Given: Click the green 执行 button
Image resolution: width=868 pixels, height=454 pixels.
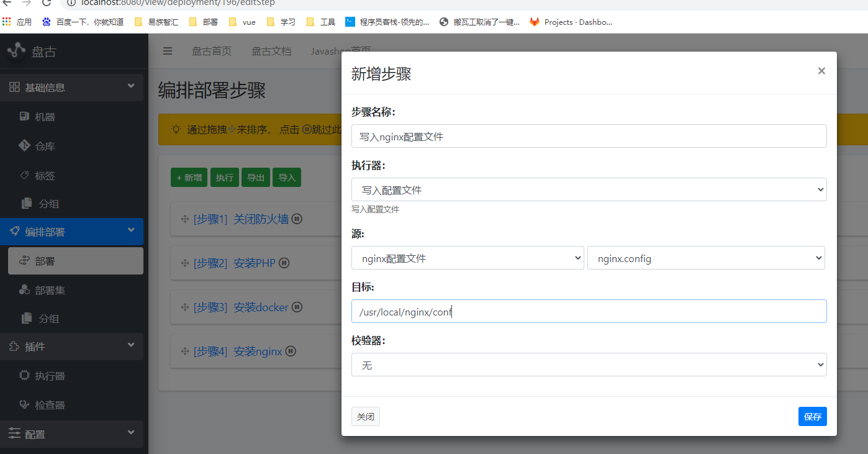Looking at the screenshot, I should tap(224, 177).
